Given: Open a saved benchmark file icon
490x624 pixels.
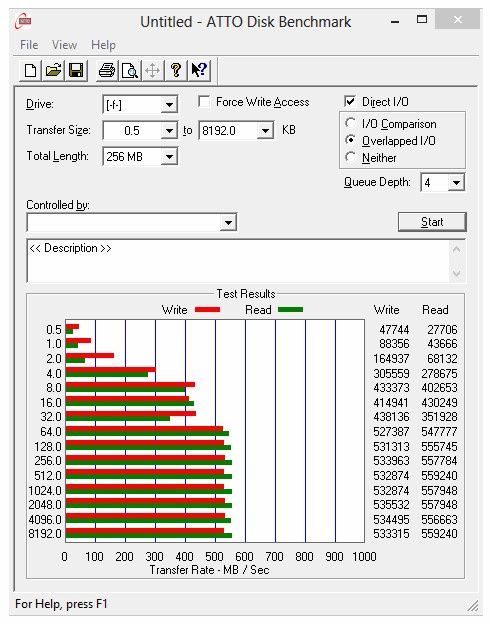Looking at the screenshot, I should tap(53, 70).
